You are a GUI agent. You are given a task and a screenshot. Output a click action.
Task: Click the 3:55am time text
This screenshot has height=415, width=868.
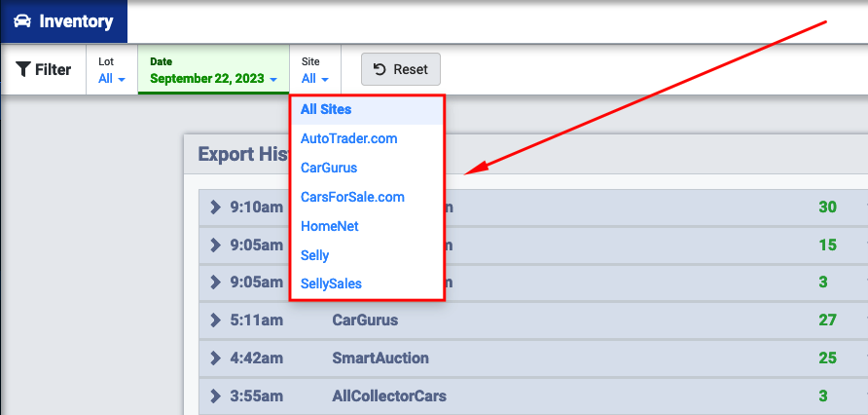(x=256, y=396)
